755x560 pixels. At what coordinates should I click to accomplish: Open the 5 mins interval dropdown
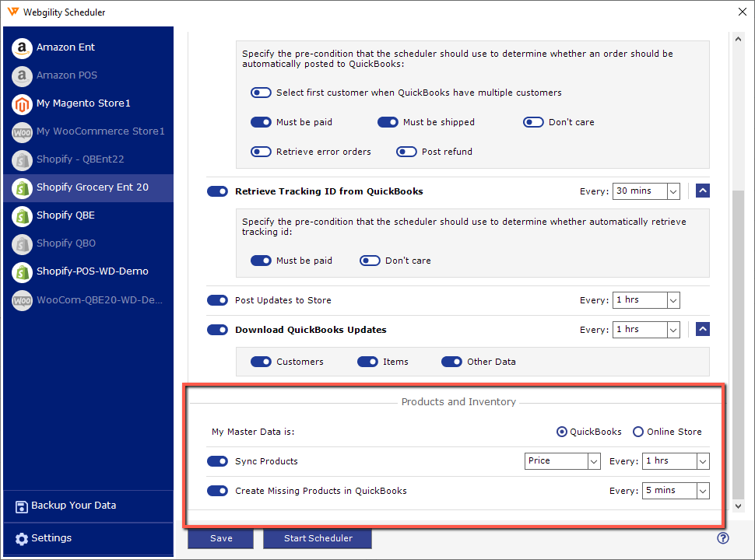pyautogui.click(x=676, y=491)
